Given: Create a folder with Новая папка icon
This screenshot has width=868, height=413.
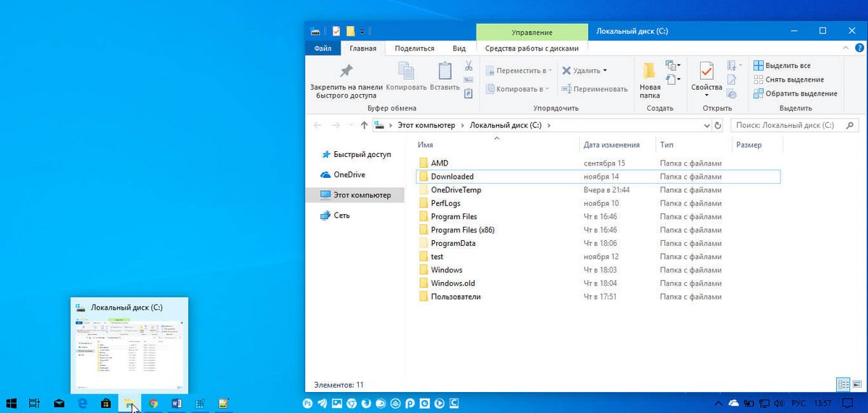Looking at the screenshot, I should [x=650, y=71].
